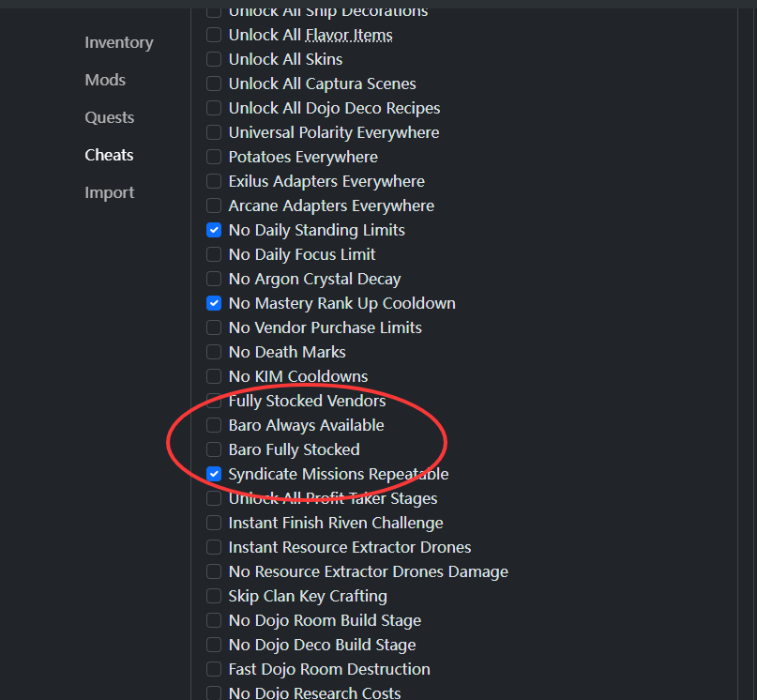Open the Quests sidebar link

(x=109, y=117)
